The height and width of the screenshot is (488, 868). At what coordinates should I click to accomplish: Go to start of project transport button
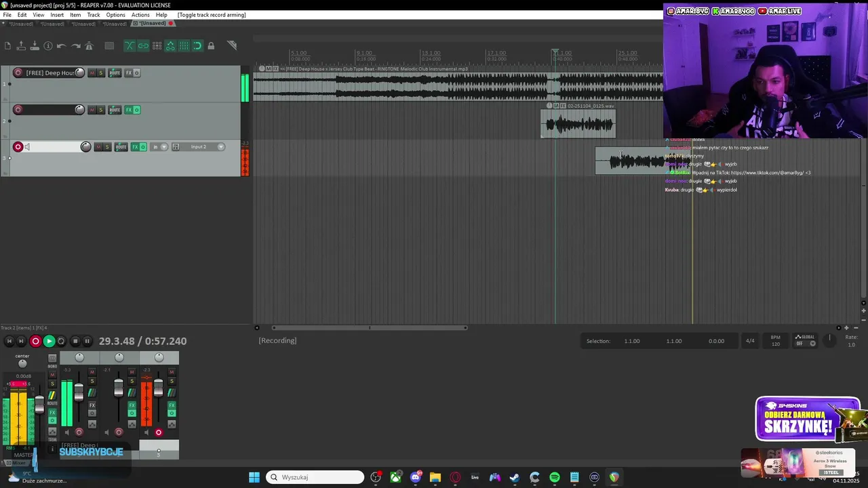tap(9, 342)
